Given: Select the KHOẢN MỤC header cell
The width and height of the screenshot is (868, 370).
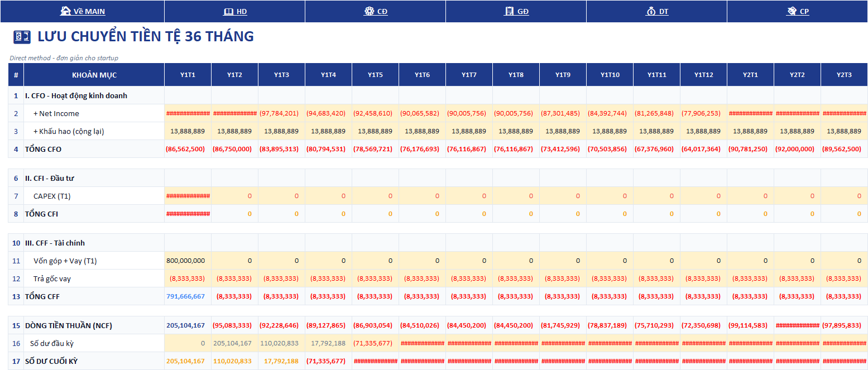Looking at the screenshot, I should pos(94,75).
